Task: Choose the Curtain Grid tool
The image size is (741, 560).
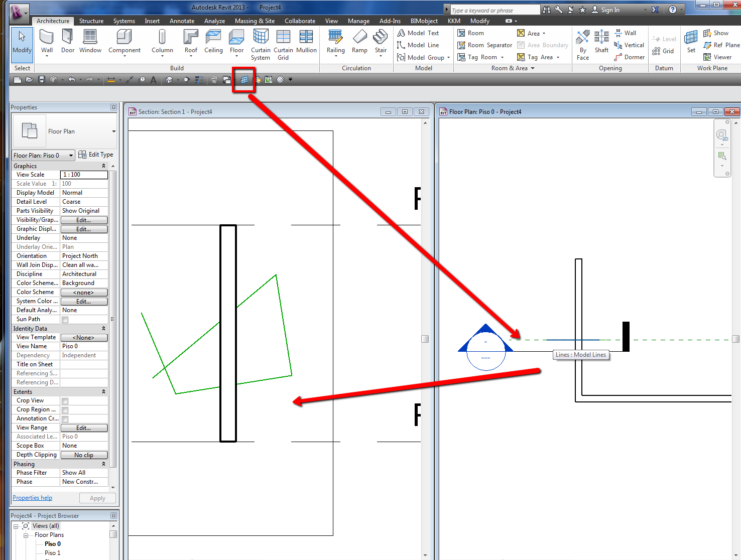Action: click(283, 44)
